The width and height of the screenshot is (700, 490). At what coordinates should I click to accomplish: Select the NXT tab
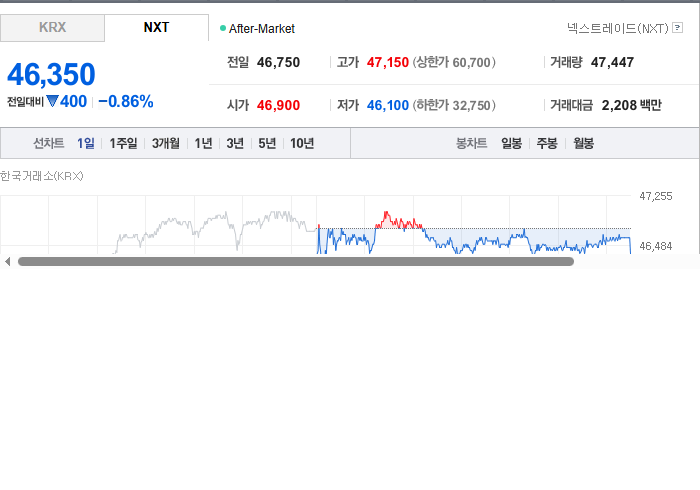pyautogui.click(x=156, y=28)
